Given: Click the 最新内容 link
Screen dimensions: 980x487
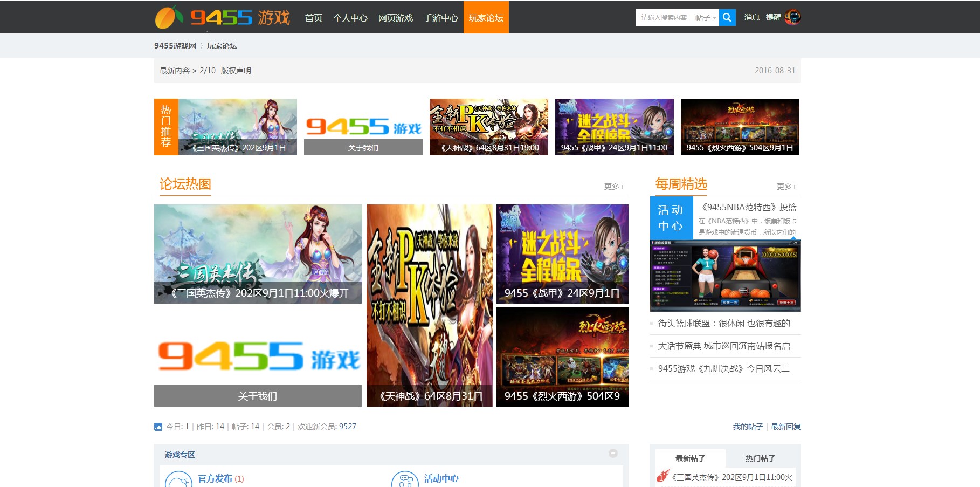Looking at the screenshot, I should [175, 71].
